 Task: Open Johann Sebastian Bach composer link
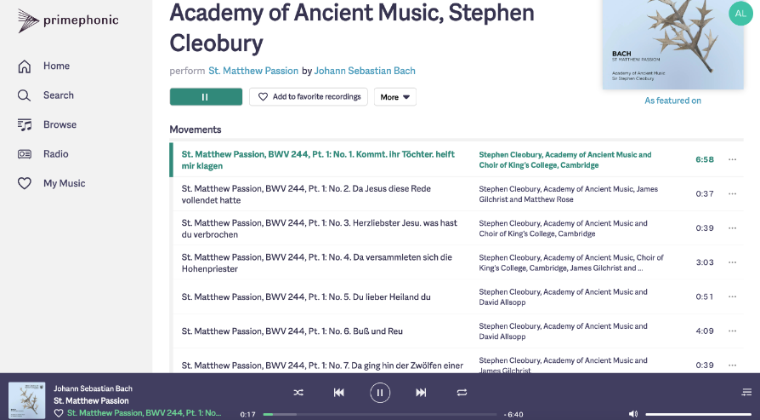click(x=364, y=71)
